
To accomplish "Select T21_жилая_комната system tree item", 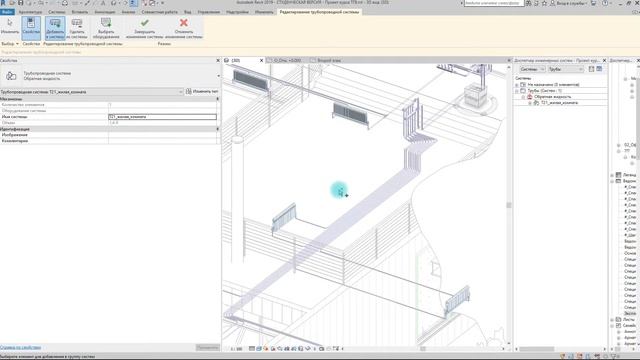I will pyautogui.click(x=559, y=103).
